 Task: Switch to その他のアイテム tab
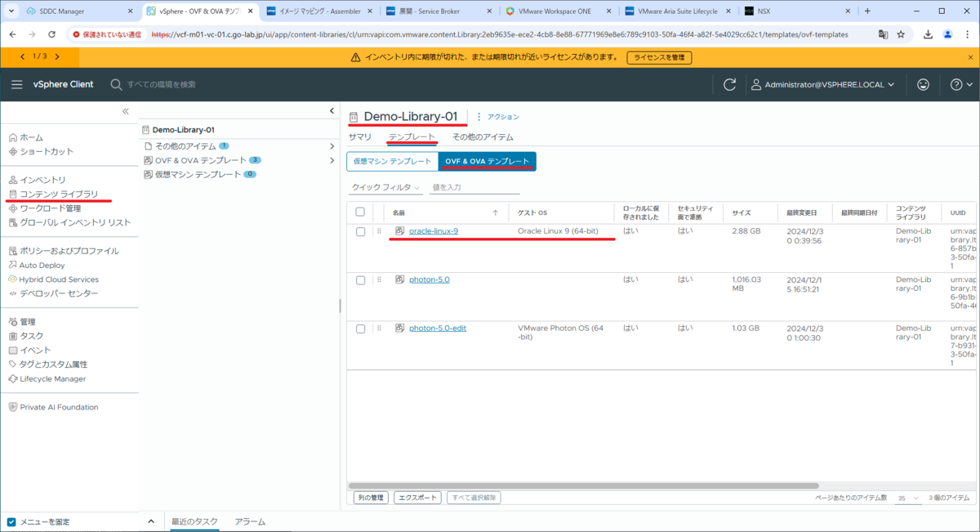coord(483,137)
